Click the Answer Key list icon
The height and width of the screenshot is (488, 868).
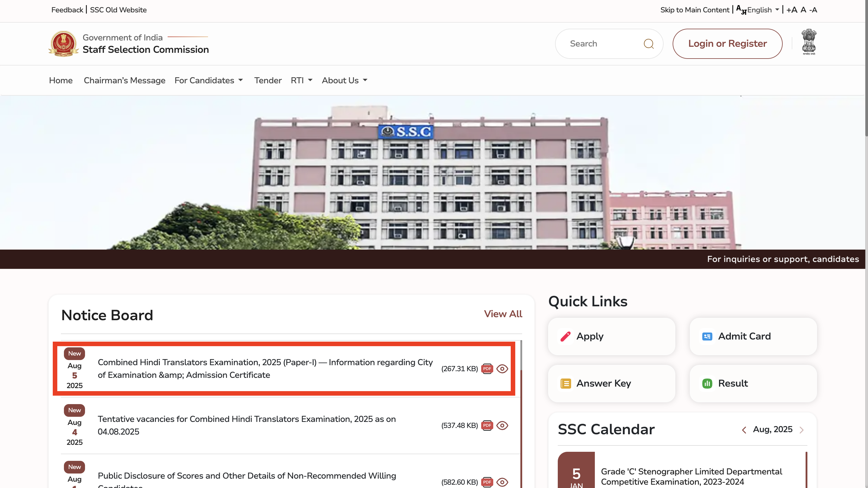(x=565, y=384)
